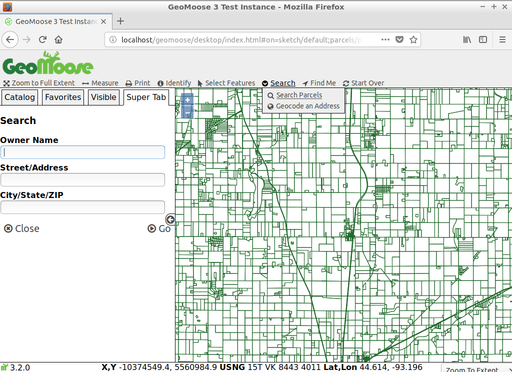Go back in Firefox

[x=10, y=40]
